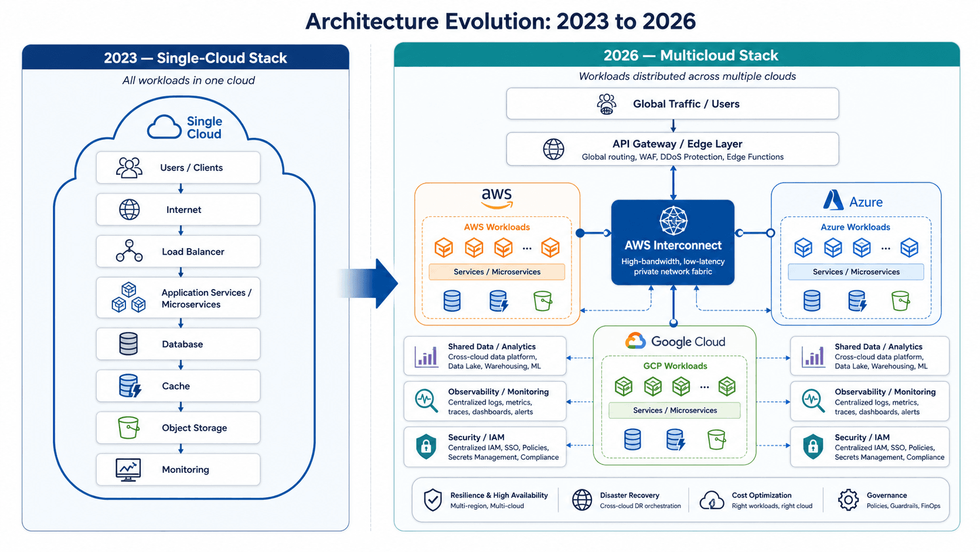Click the Azure logo
Image resolution: width=980 pixels, height=552 pixels.
[x=853, y=201]
